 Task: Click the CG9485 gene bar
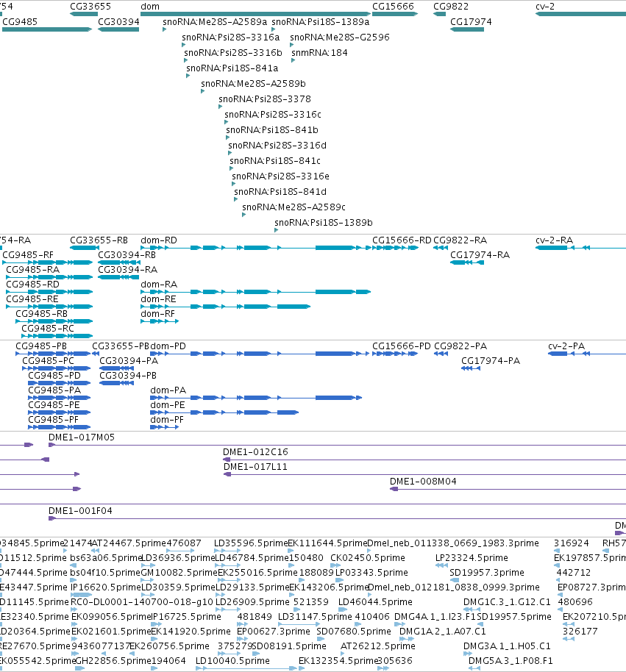coord(47,29)
